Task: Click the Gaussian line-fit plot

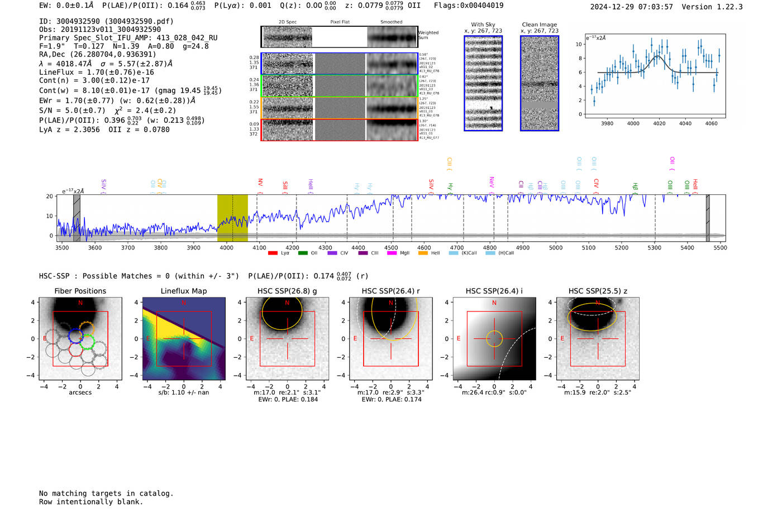Action: 655,76
